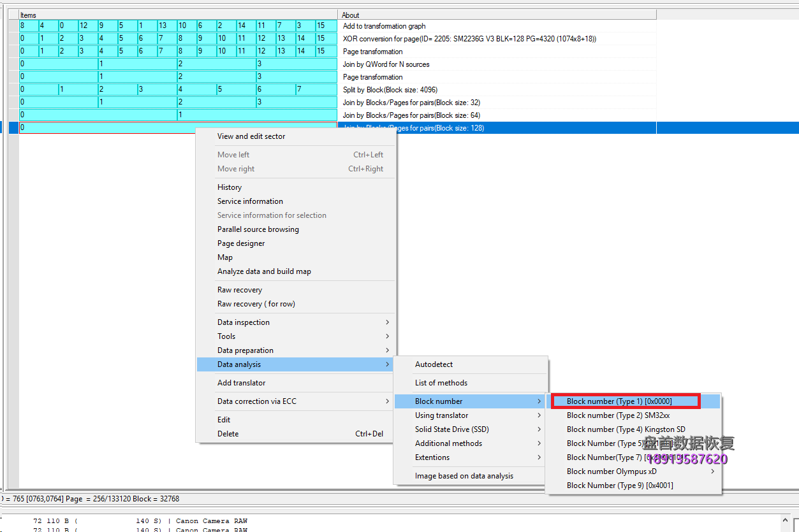
Task: Expand the Block number submenu
Action: point(471,401)
